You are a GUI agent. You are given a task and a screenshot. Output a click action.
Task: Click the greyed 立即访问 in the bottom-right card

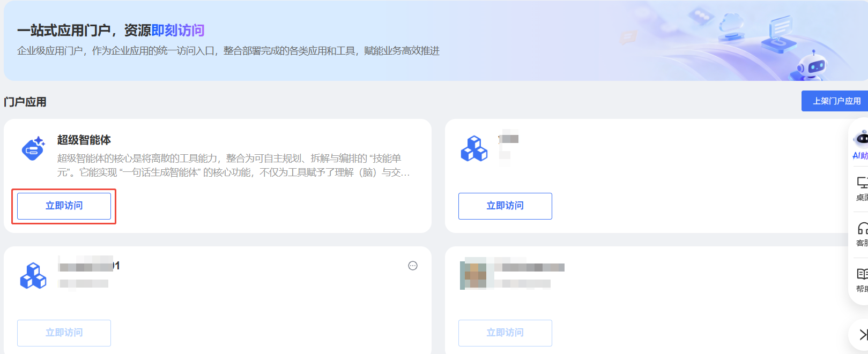[505, 333]
